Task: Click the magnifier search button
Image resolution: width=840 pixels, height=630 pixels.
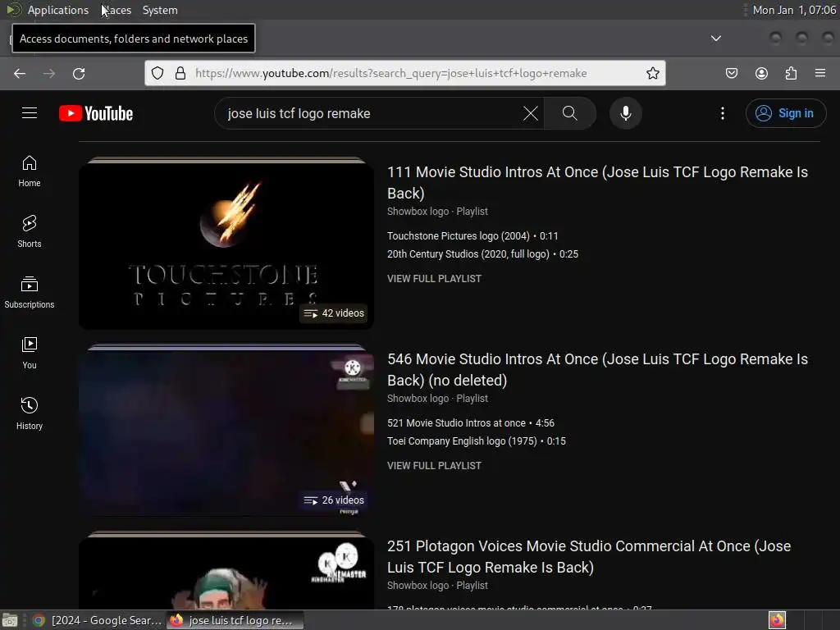Action: point(570,113)
